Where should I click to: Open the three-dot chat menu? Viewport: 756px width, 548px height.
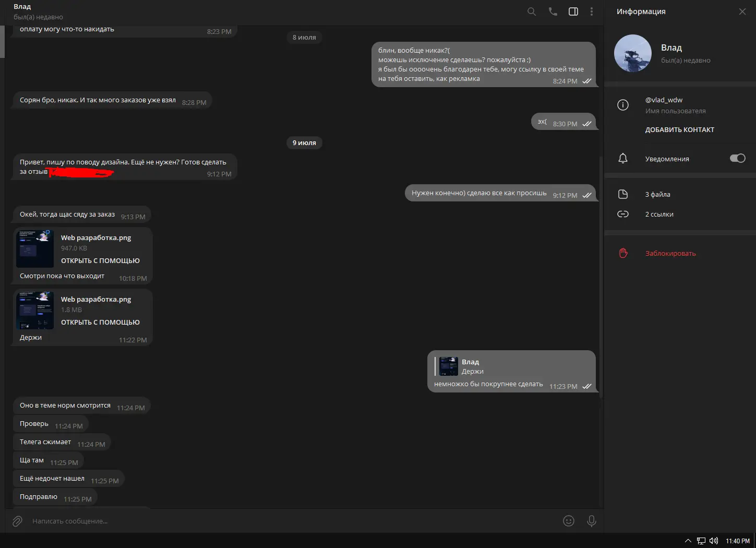pos(591,11)
